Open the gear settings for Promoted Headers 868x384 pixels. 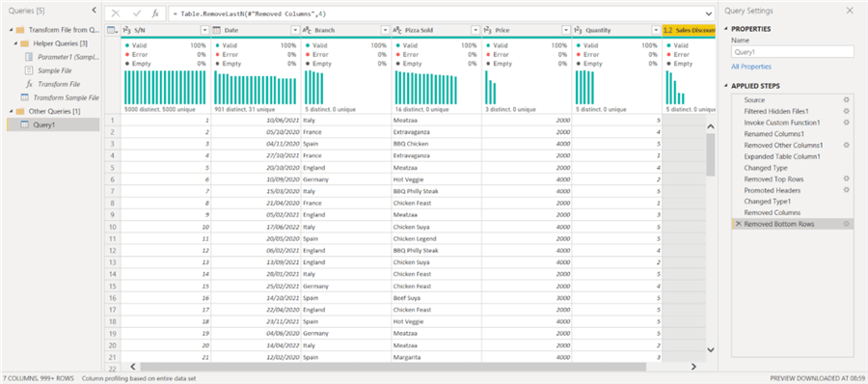[x=845, y=190]
